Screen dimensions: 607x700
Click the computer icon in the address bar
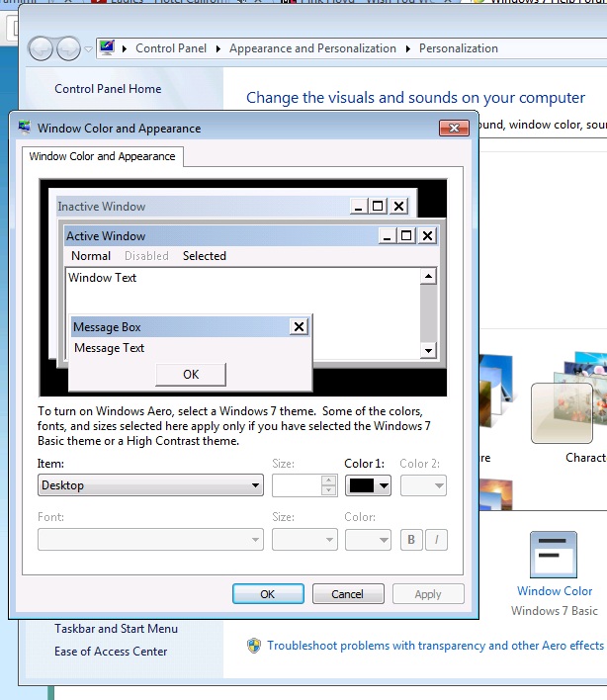tap(107, 47)
